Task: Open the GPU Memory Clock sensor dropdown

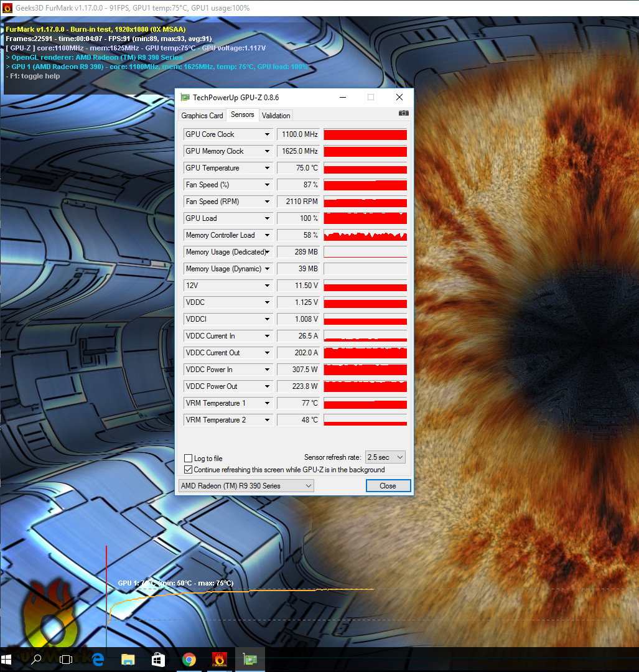Action: (267, 151)
